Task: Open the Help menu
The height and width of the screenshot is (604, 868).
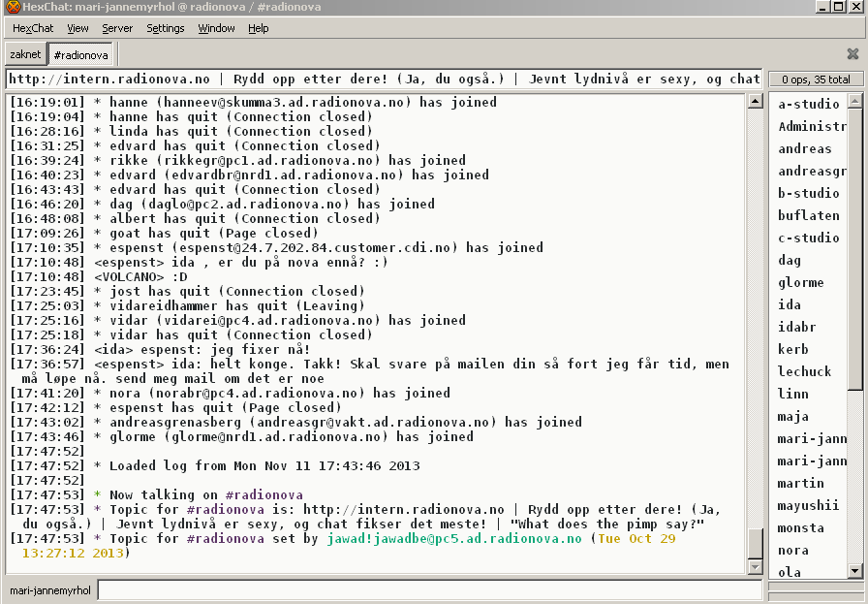Action: (x=258, y=28)
